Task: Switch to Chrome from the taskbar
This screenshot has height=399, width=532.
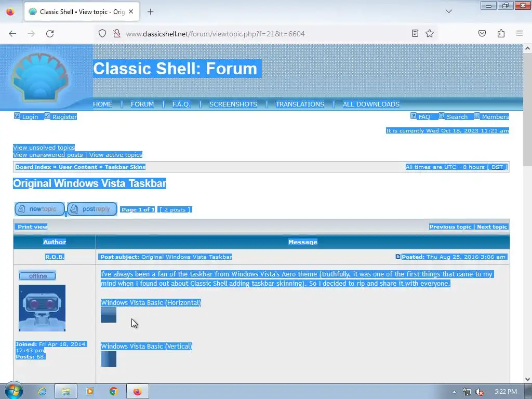Action: pyautogui.click(x=114, y=392)
